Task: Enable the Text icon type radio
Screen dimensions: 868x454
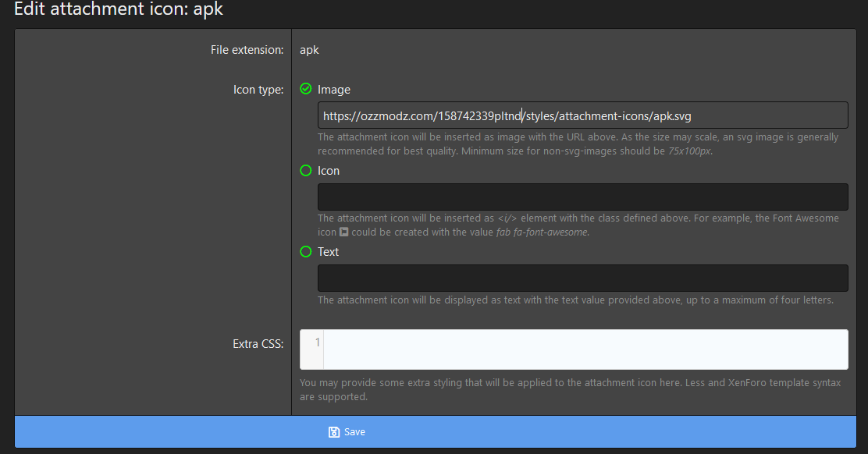Action: (306, 251)
